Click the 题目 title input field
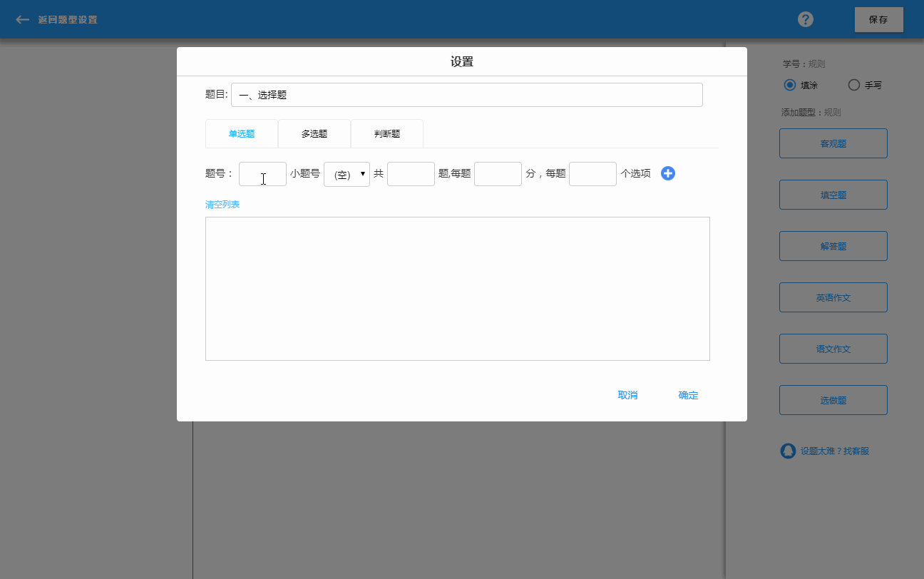The width and height of the screenshot is (924, 579). click(x=466, y=95)
